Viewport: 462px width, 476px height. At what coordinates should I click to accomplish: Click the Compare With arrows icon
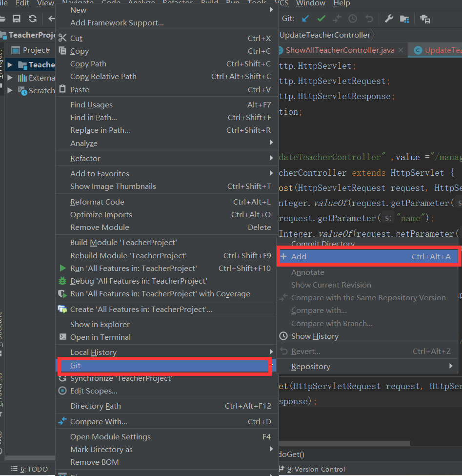click(x=62, y=421)
